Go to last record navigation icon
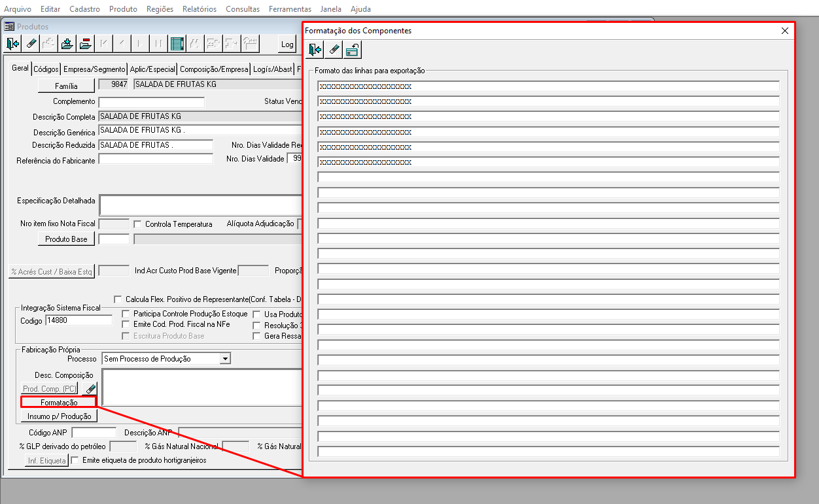 (x=158, y=44)
